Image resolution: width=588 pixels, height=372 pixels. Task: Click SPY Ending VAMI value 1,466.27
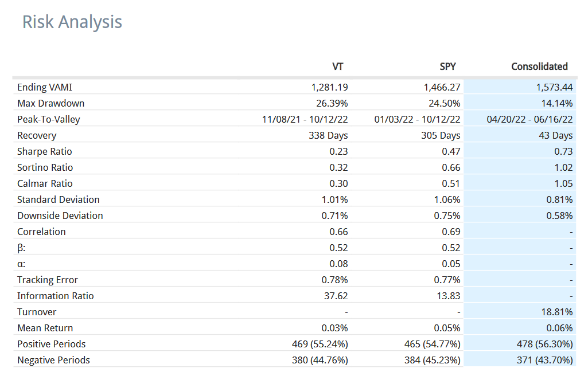tap(442, 87)
